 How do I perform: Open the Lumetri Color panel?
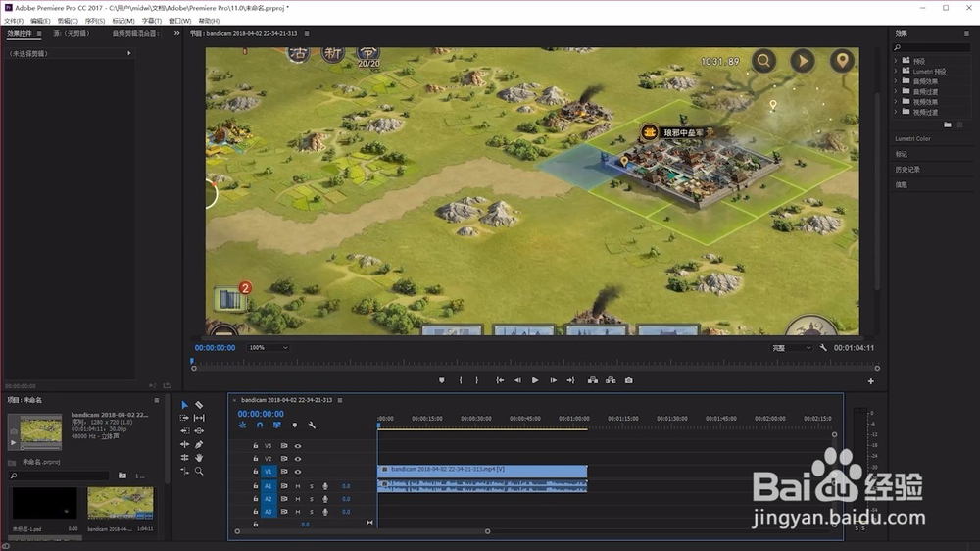pos(913,139)
